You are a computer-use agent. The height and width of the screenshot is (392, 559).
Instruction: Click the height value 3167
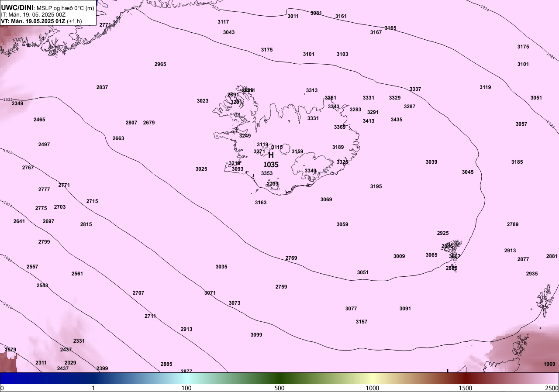tap(376, 32)
